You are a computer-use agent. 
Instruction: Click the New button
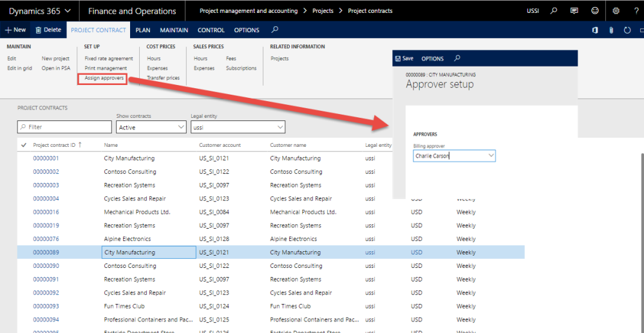[15, 30]
